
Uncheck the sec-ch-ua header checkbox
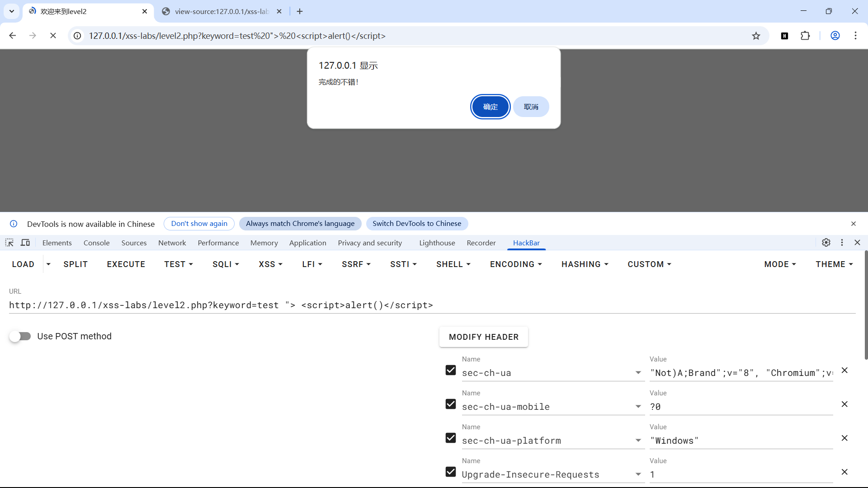[451, 370]
